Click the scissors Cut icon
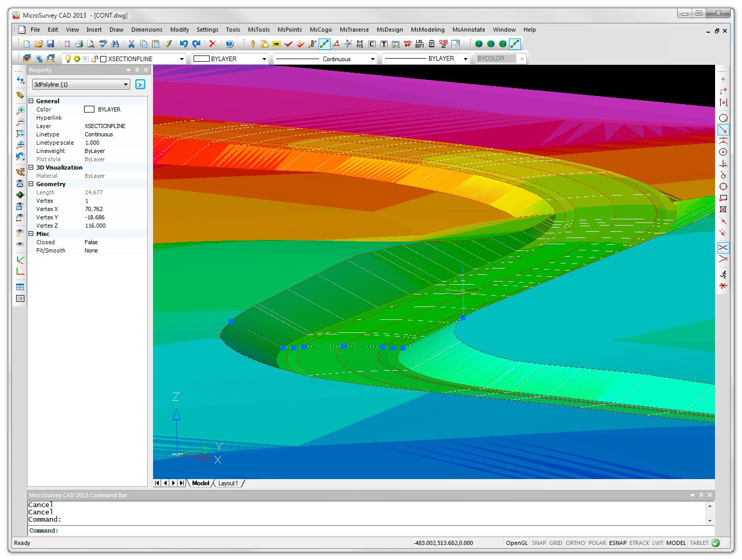The width and height of the screenshot is (742, 560). pyautogui.click(x=131, y=44)
